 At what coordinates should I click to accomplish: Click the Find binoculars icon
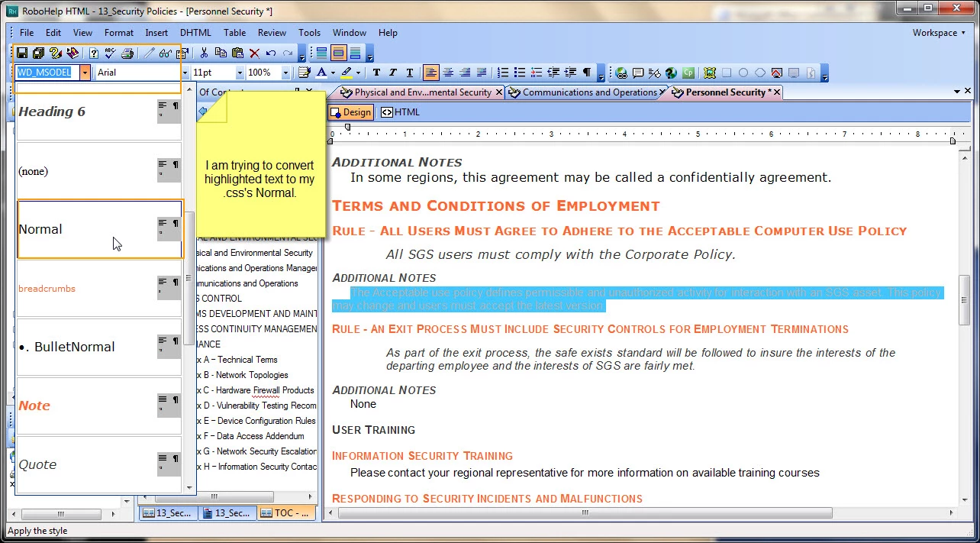pyautogui.click(x=165, y=53)
